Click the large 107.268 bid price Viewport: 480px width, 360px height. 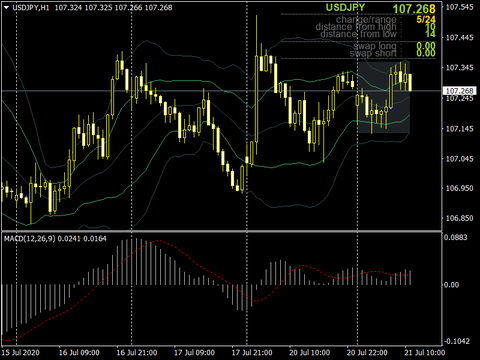click(x=414, y=9)
